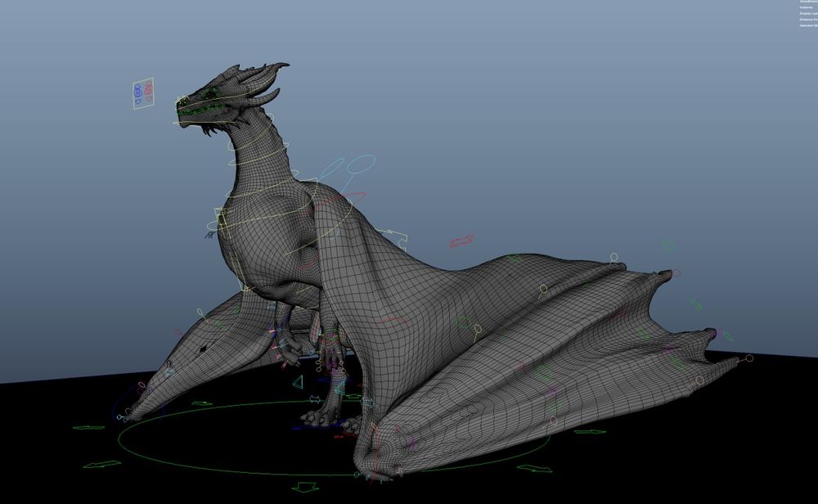Pick the pink circle control at the upper wing claw

(x=676, y=273)
